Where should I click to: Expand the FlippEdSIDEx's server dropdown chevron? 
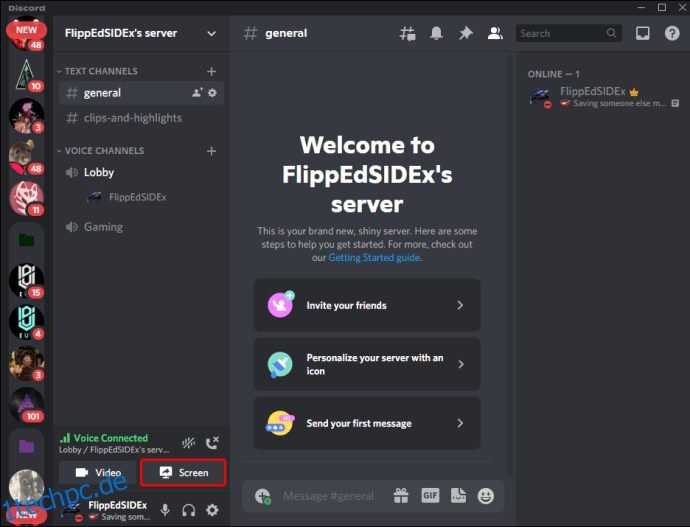coord(212,34)
